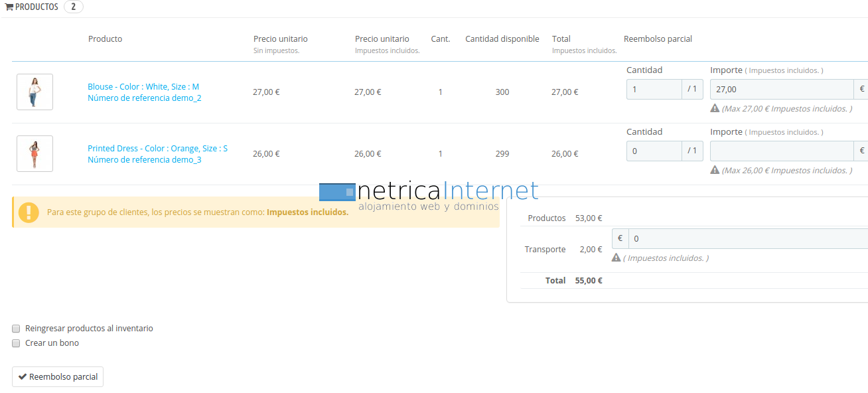Click the yellow exclamation alert icon

[x=29, y=212]
